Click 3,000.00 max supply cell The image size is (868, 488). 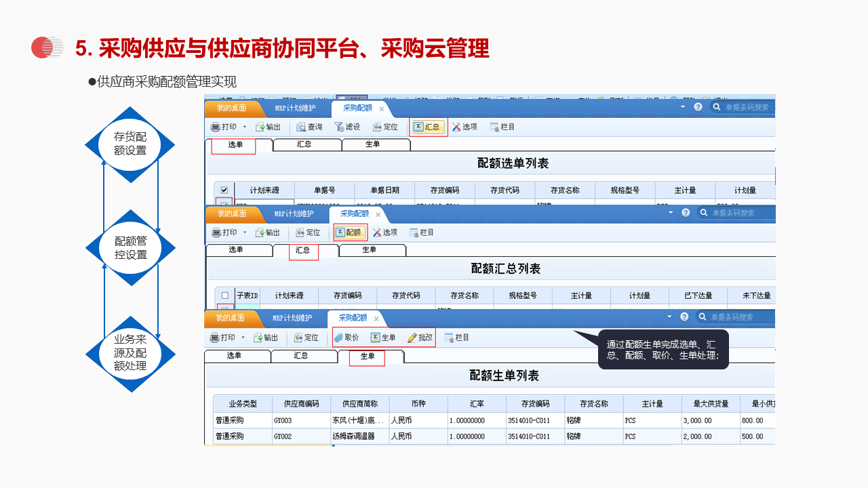711,420
